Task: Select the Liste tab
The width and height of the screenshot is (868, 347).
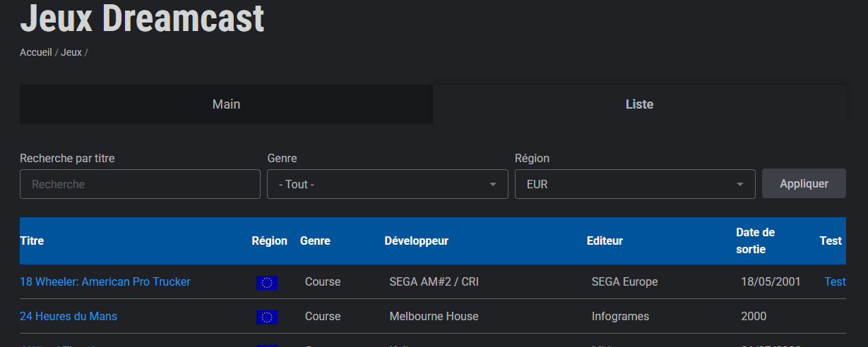Action: tap(639, 104)
